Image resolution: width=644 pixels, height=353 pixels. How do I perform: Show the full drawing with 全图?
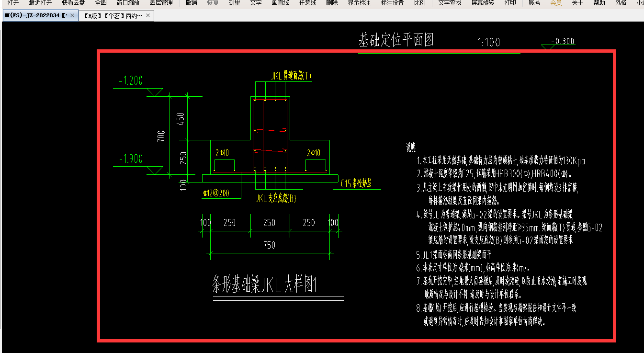click(x=101, y=3)
